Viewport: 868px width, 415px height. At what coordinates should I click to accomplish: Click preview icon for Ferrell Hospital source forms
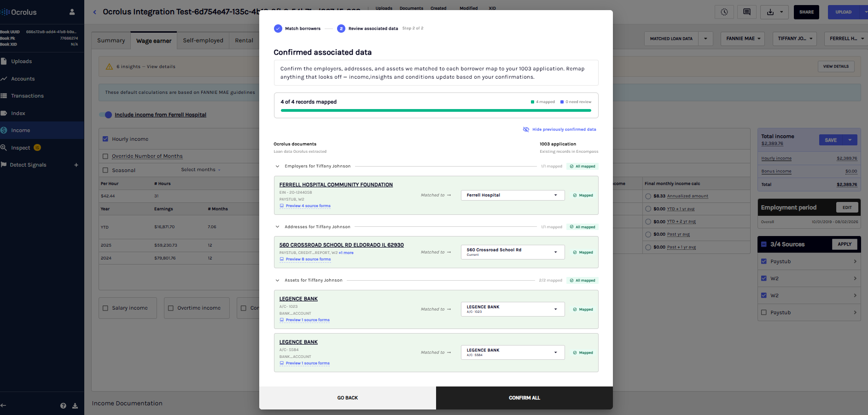click(282, 206)
